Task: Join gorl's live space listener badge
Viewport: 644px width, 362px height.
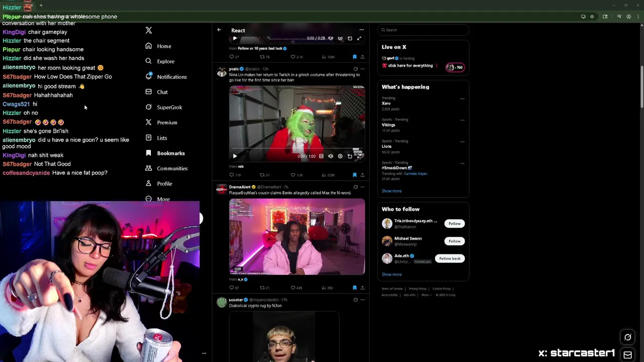Action: (455, 67)
